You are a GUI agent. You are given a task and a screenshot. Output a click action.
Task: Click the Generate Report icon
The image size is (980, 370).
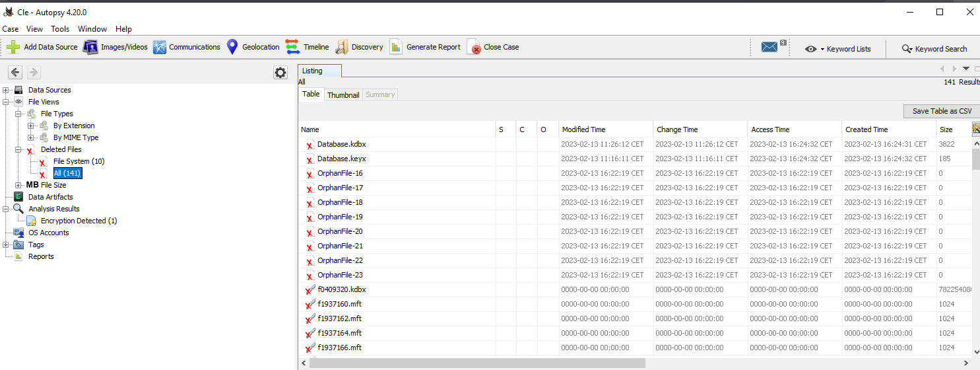pyautogui.click(x=396, y=47)
